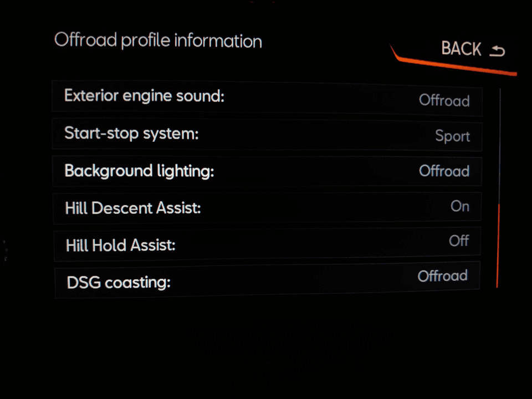Viewport: 532px width, 399px height.
Task: Tap the Hill Descent Assist label
Action: tap(133, 208)
